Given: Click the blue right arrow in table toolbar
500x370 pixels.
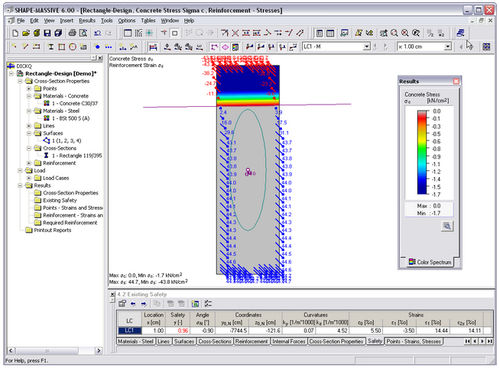Looking at the screenshot, I should pyautogui.click(x=144, y=303).
